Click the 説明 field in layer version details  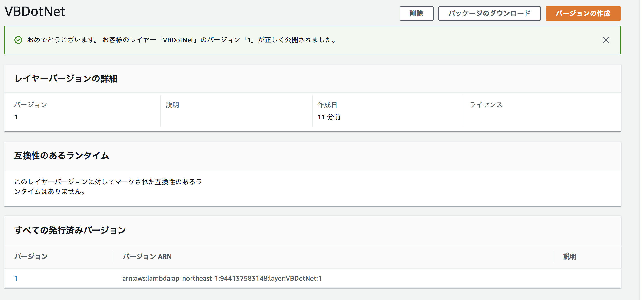[x=172, y=104]
